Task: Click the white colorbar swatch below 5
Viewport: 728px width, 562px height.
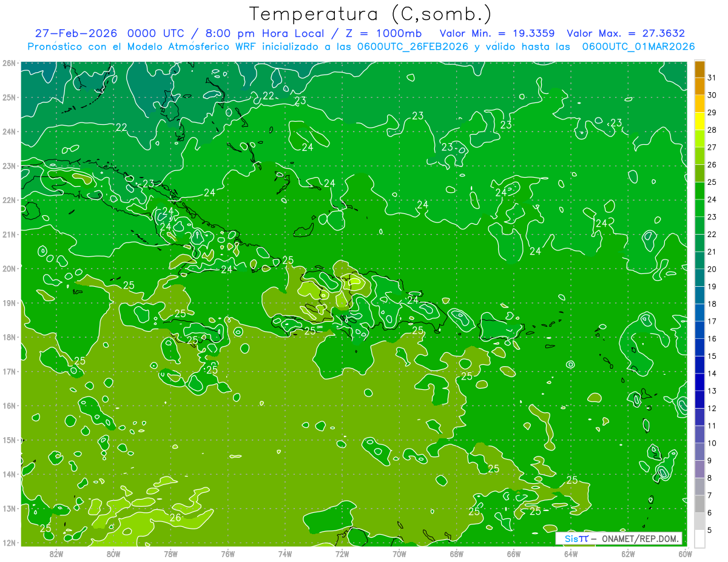Action: 699,538
